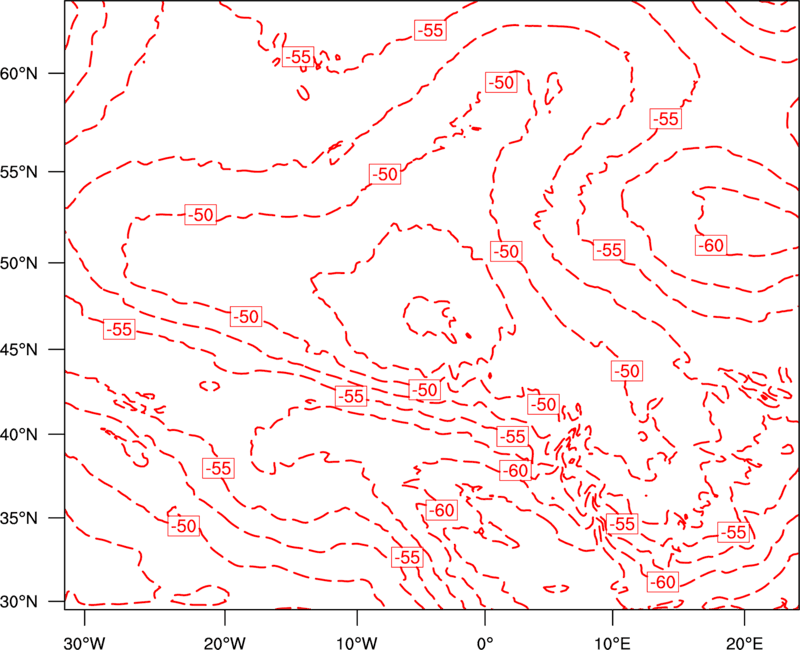This screenshot has height=650, width=800.
Task: Click the -60 contour label near 51°N, 17°E
Action: click(711, 245)
